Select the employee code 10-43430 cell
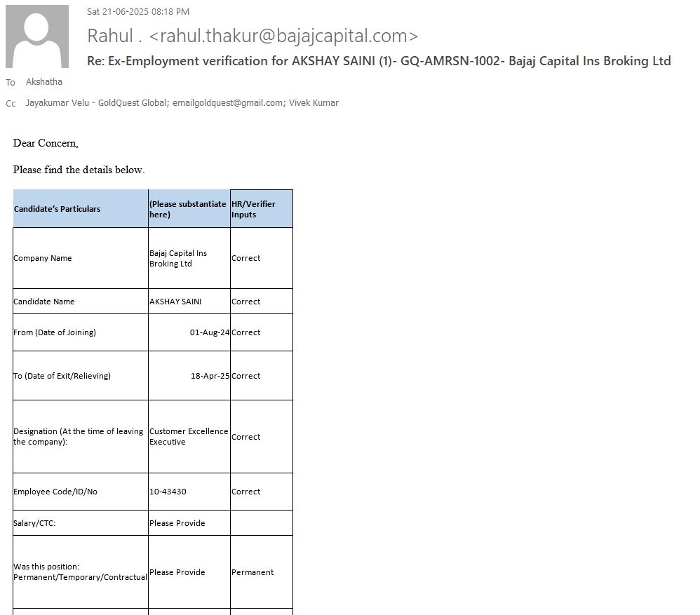Viewport: 700px width, 615px height. point(168,492)
